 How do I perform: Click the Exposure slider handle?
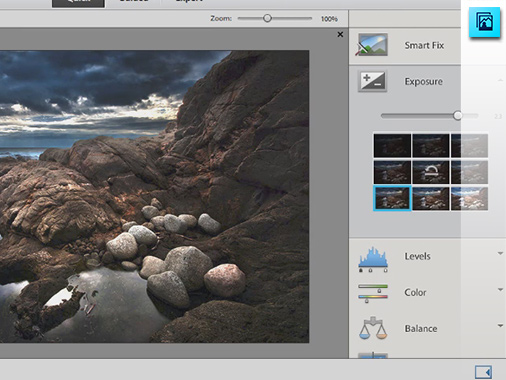click(458, 116)
